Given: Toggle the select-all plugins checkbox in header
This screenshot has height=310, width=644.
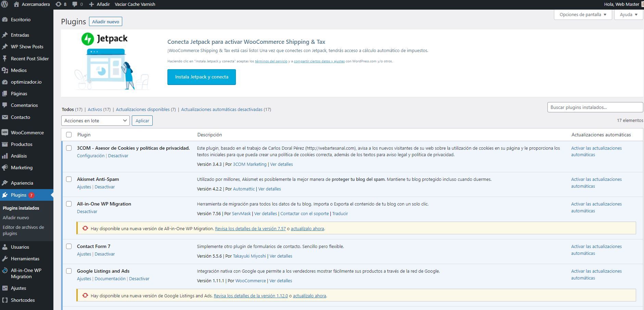Looking at the screenshot, I should (x=69, y=135).
